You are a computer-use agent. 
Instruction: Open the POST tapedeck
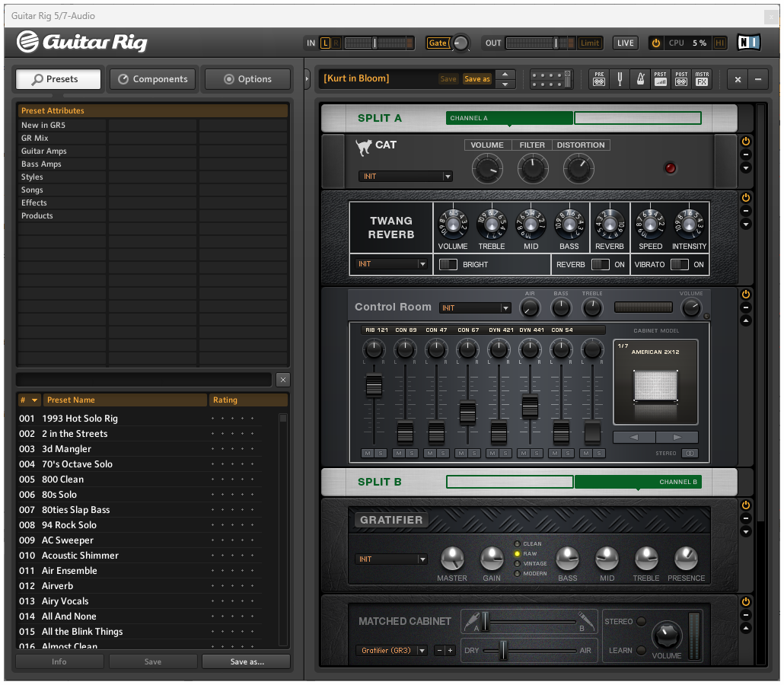[681, 78]
